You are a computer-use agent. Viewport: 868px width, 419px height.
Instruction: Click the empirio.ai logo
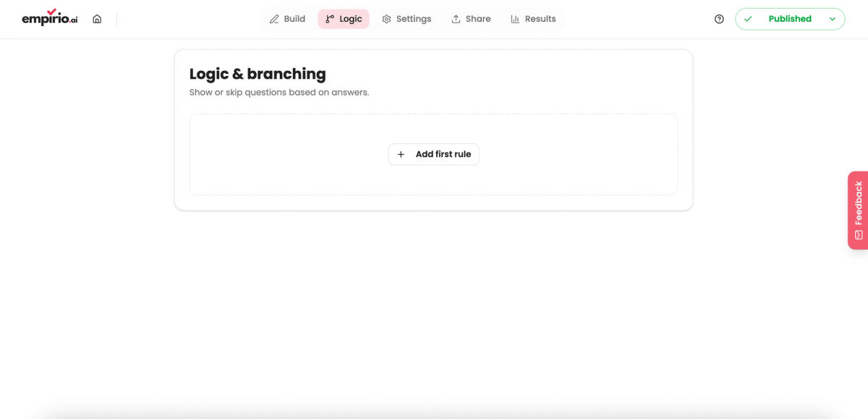click(50, 18)
